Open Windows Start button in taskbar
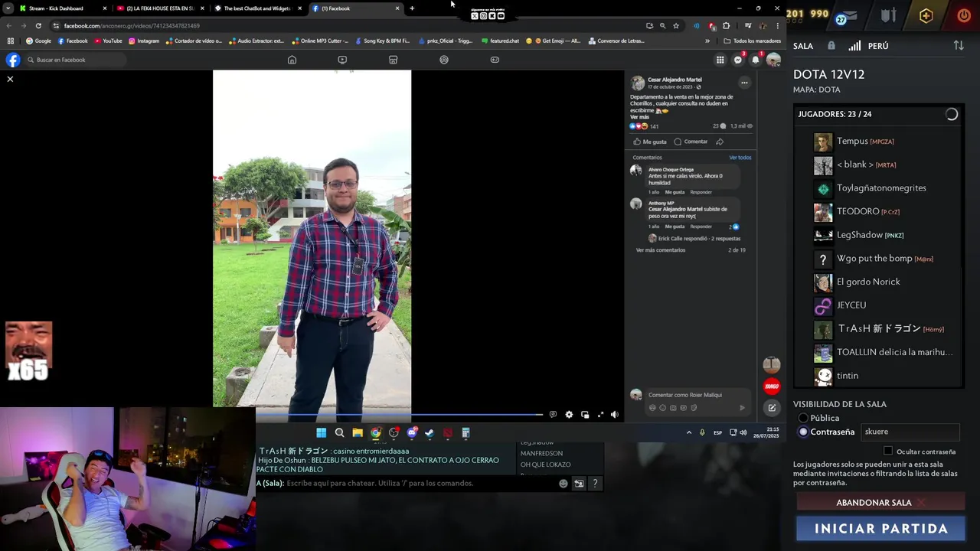Viewport: 980px width, 551px height. click(321, 433)
